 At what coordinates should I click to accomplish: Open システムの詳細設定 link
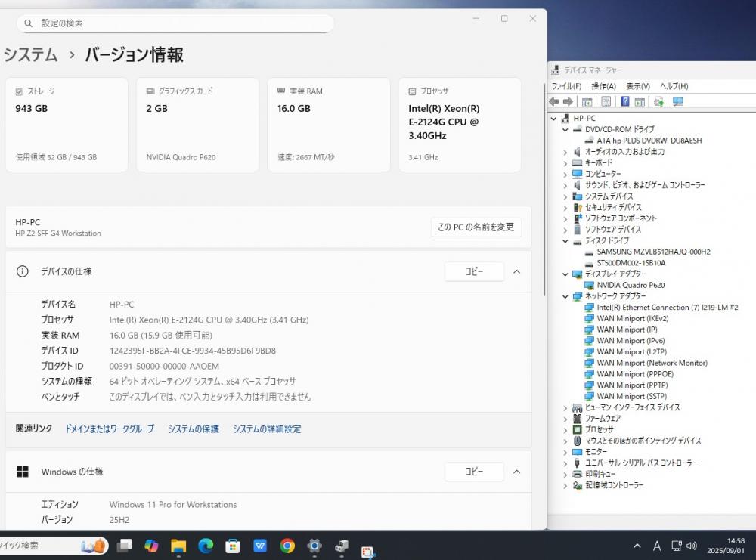pos(267,429)
